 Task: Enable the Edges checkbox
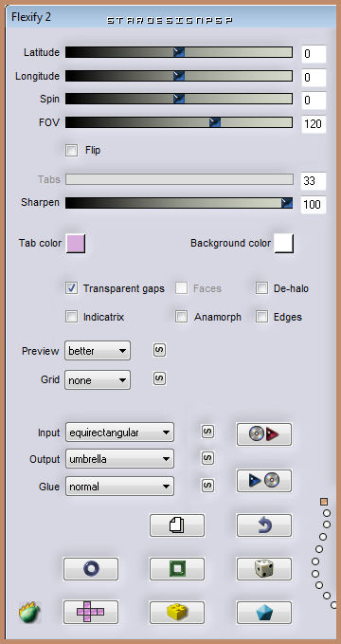[261, 317]
